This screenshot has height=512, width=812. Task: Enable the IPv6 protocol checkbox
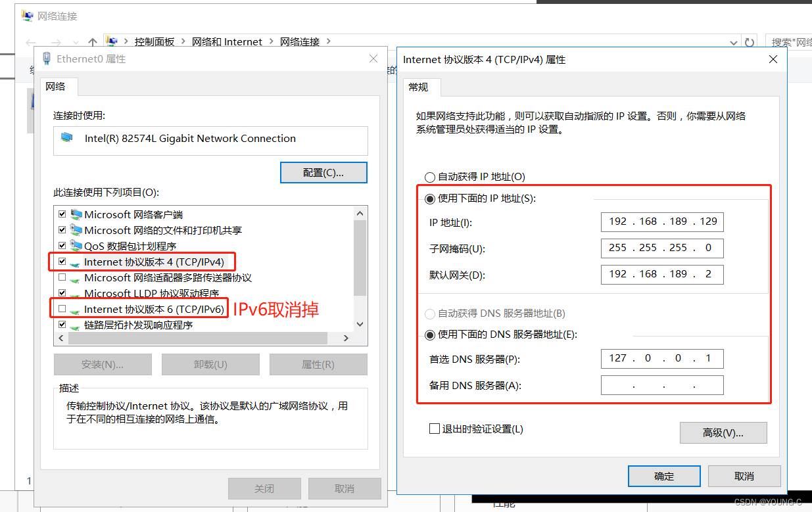point(62,309)
